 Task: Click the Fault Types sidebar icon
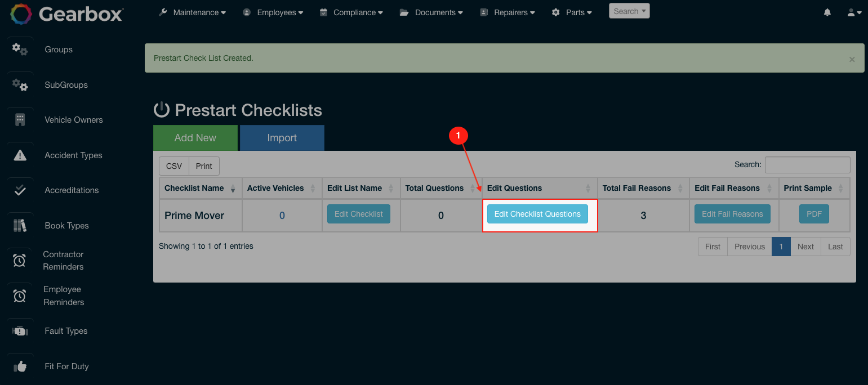[20, 331]
